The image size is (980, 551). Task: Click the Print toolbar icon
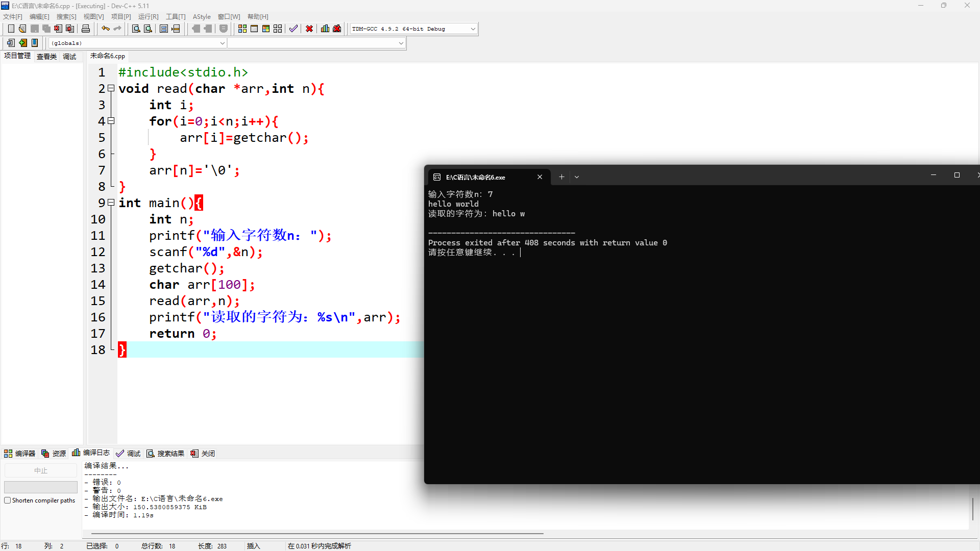tap(86, 29)
